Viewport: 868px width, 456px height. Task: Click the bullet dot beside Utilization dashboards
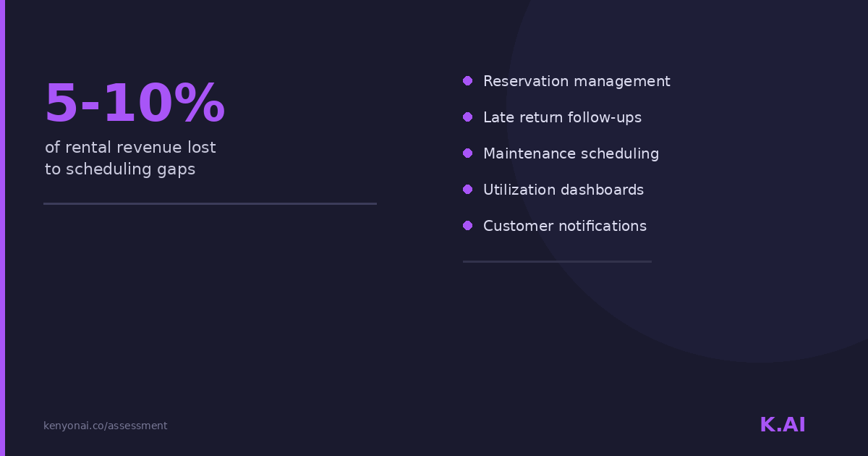[467, 190]
